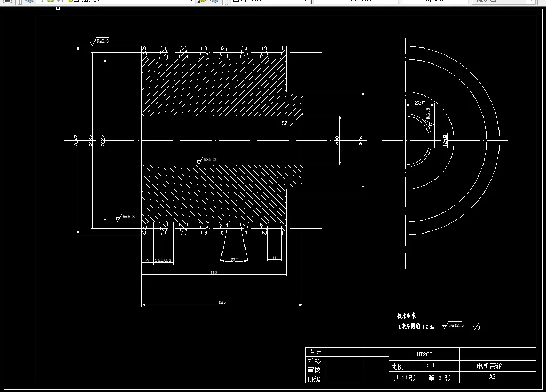Screen dimensions: 546x392
Task: Select the 未注圆角 R0.3 note
Action: coord(416,326)
